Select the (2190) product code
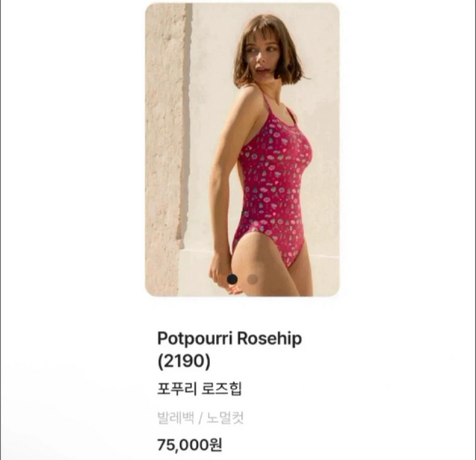This screenshot has width=476, height=460. [x=184, y=361]
